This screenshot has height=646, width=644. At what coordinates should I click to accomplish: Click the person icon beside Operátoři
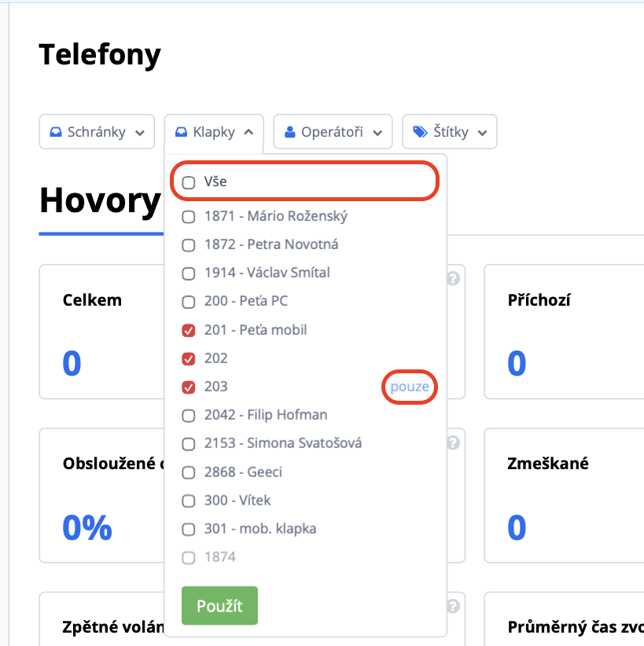coord(290,132)
